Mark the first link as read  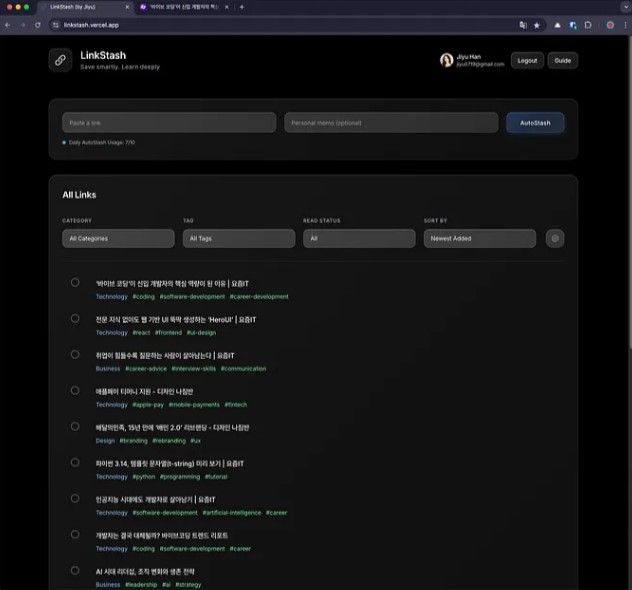coord(75,282)
